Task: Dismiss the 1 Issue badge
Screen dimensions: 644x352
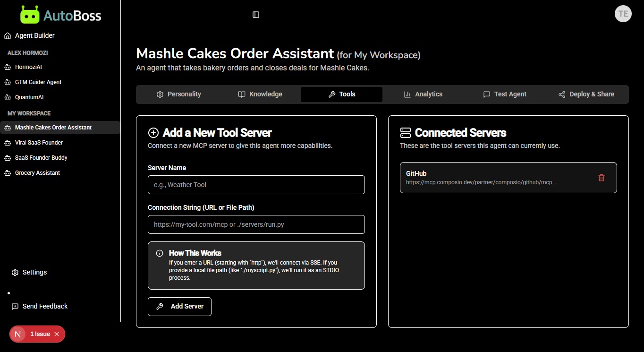Action: [x=57, y=334]
